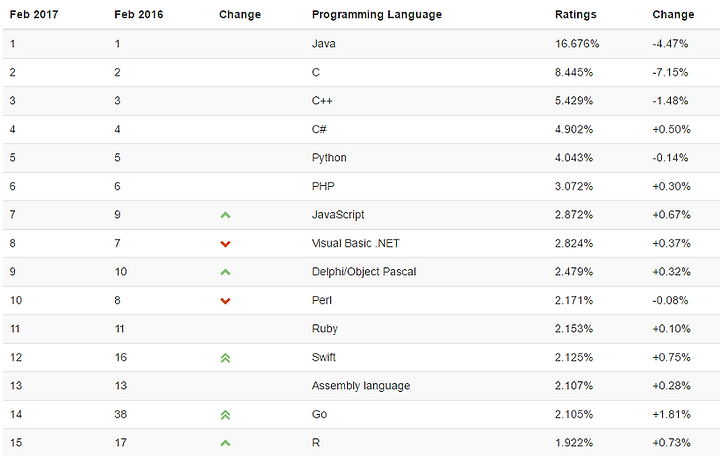Click the 38 previous rank in Go row

[121, 414]
